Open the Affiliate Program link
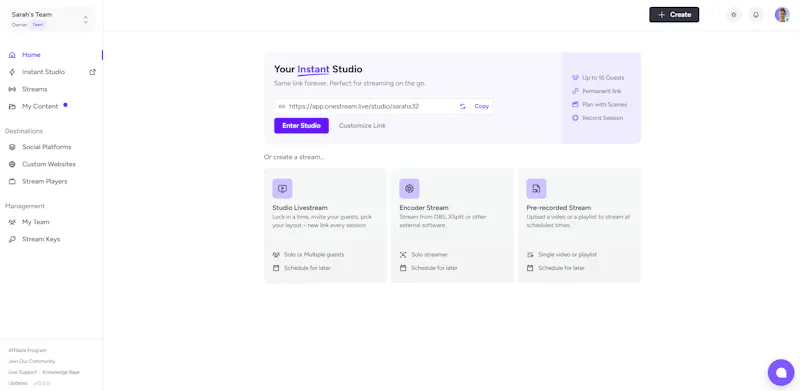 (28, 351)
